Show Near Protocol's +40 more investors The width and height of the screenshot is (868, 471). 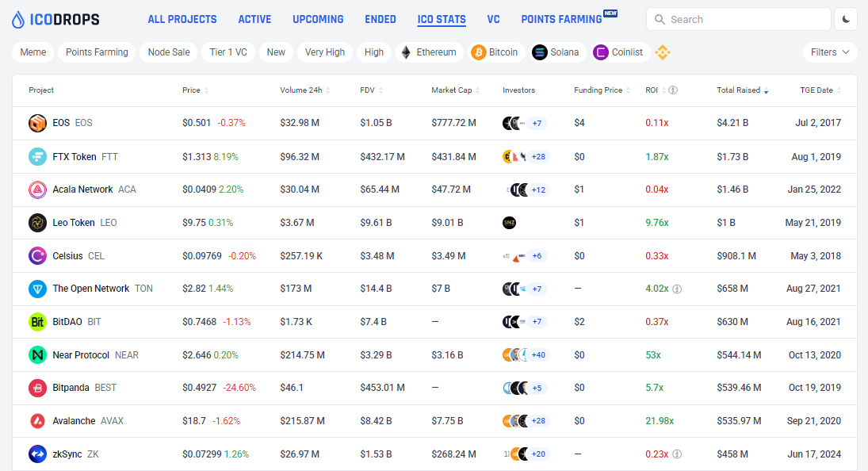click(538, 354)
